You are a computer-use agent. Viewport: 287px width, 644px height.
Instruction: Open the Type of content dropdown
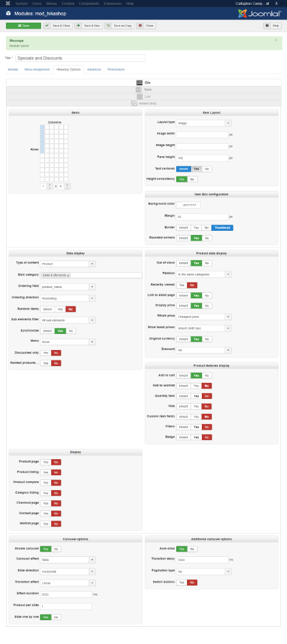coord(68,264)
